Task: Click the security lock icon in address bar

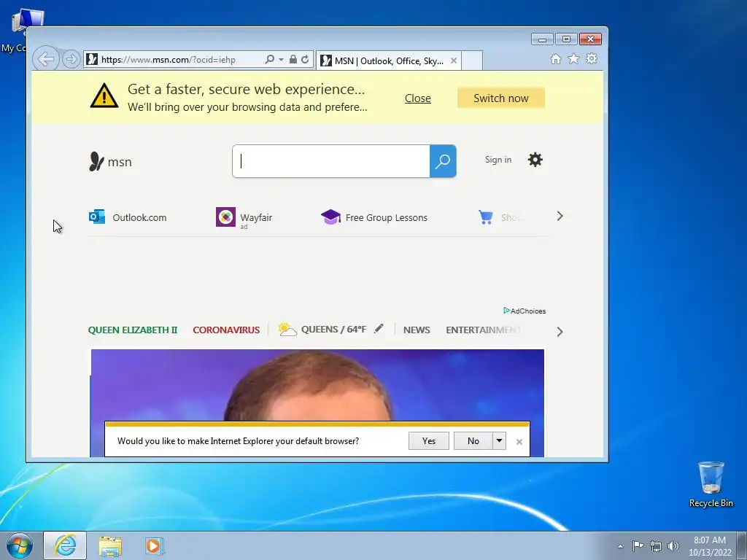Action: pyautogui.click(x=293, y=59)
